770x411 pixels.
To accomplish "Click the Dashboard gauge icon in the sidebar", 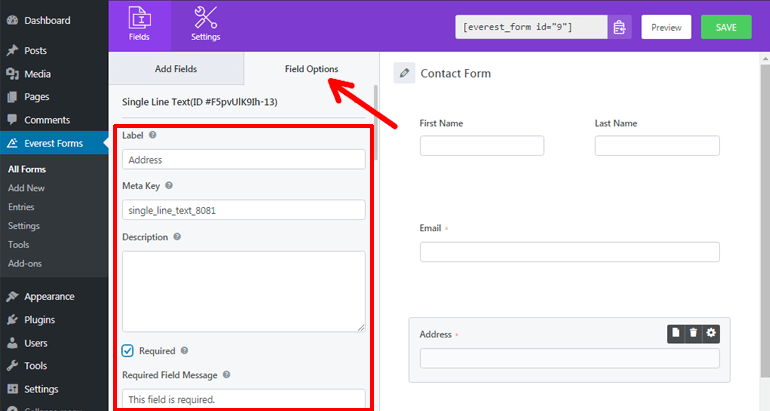I will pos(12,20).
